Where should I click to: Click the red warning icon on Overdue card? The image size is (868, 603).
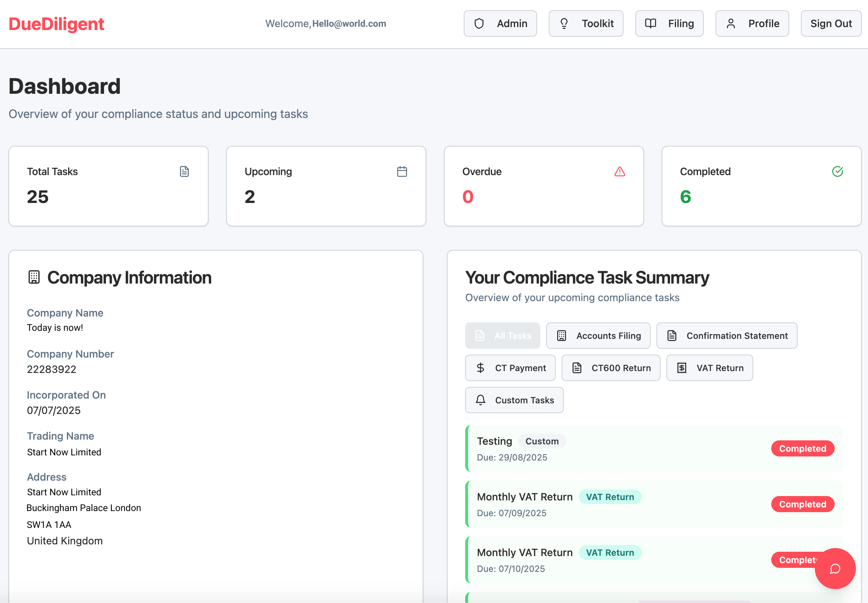click(x=619, y=171)
